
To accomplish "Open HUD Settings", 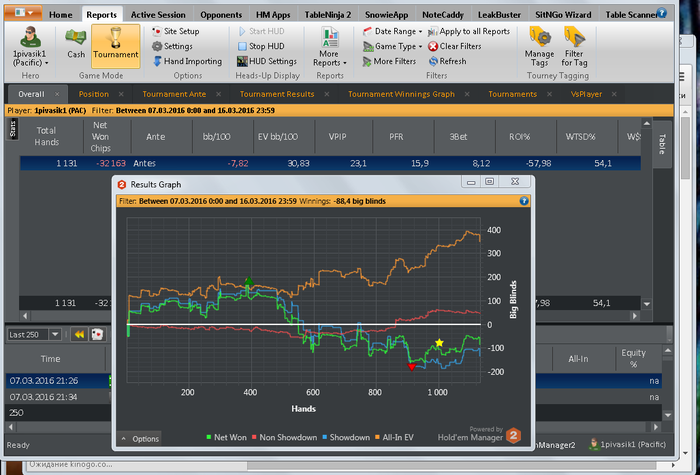I will point(267,61).
